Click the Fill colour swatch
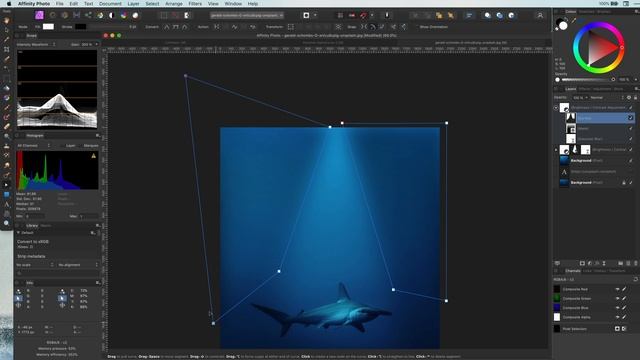Image resolution: width=640 pixels, height=360 pixels. (x=48, y=27)
